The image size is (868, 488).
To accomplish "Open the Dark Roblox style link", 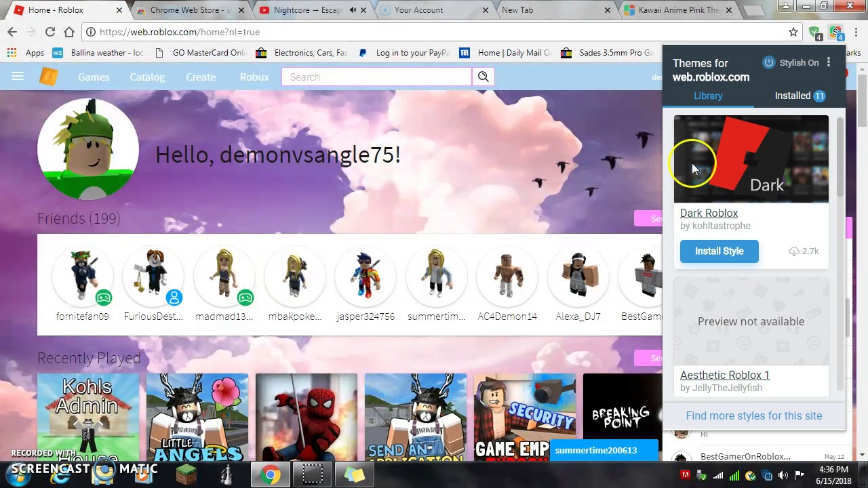I will [709, 213].
